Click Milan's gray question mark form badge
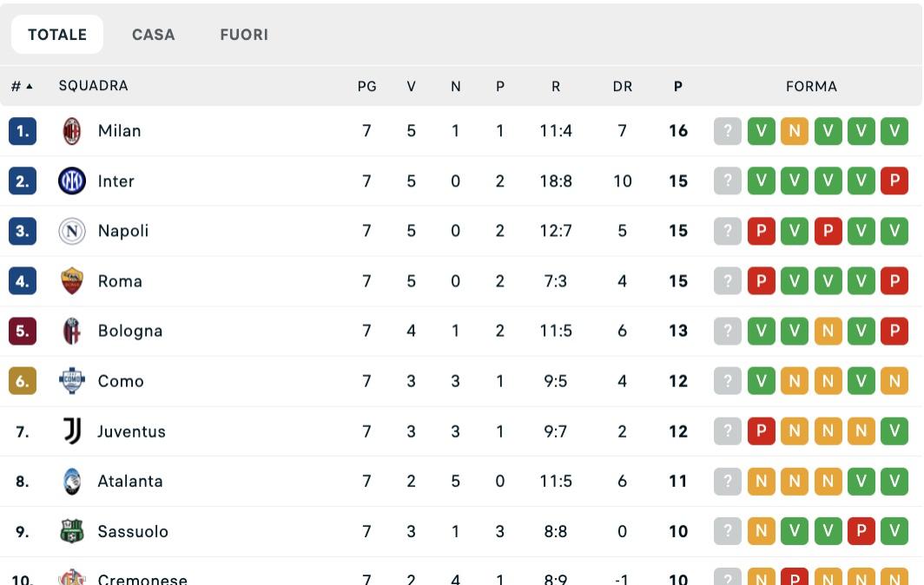Screen dimensions: 924x585 pos(728,131)
